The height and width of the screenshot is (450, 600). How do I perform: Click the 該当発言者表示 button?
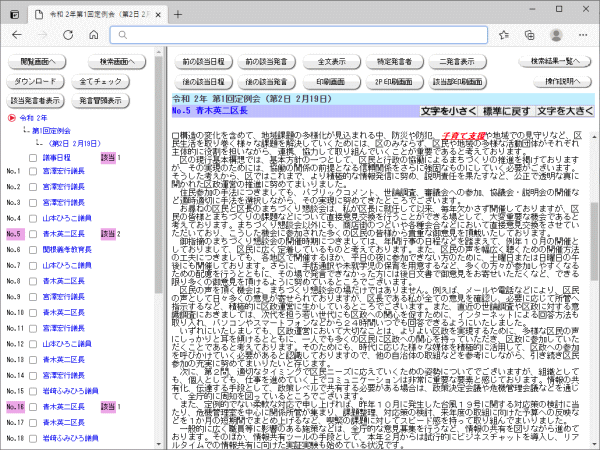point(35,101)
